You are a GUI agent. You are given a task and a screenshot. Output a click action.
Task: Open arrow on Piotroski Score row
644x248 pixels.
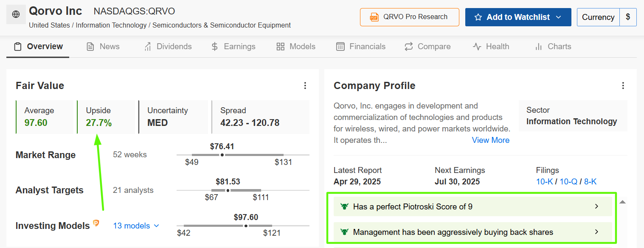pos(596,206)
